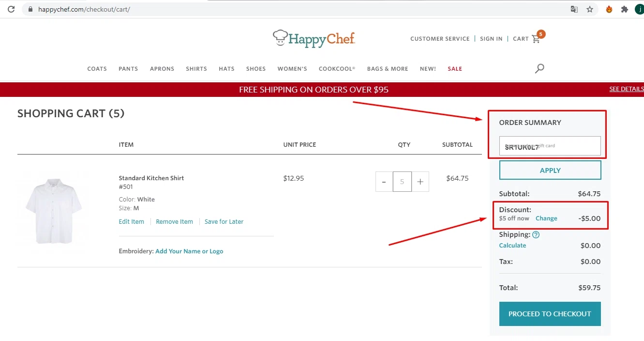Increase quantity with plus button
The image size is (644, 341).
tap(420, 182)
